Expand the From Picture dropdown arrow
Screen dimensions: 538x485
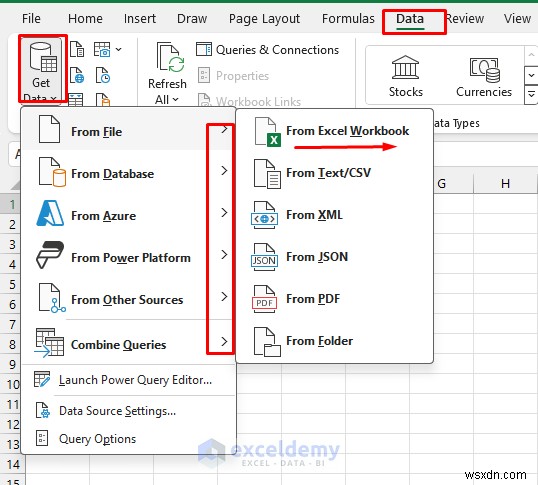[119, 49]
